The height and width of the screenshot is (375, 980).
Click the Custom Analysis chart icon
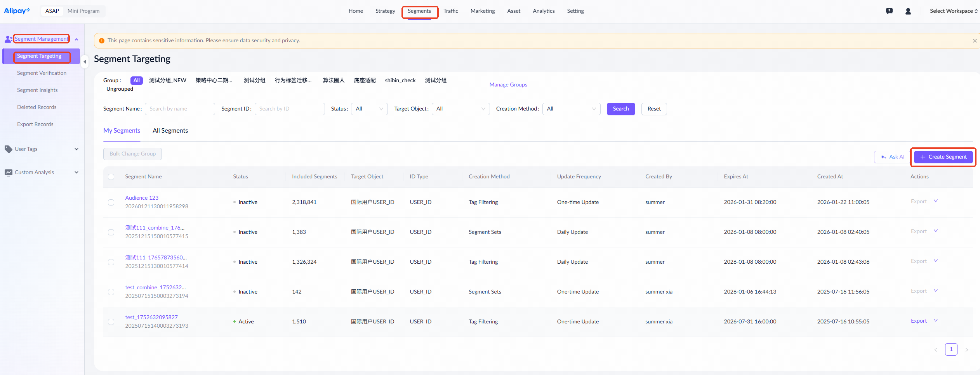(x=8, y=173)
